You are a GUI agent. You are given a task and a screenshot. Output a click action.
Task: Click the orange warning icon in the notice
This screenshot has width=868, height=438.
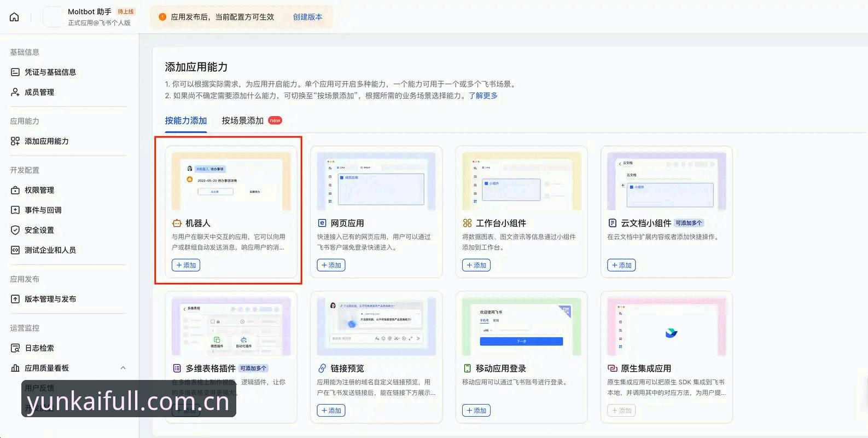click(162, 17)
